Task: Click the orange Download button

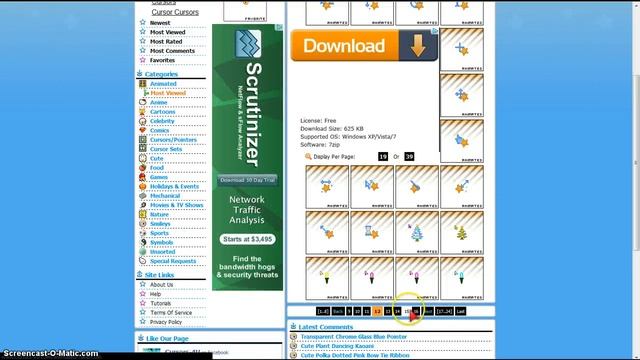Action: 364,46
